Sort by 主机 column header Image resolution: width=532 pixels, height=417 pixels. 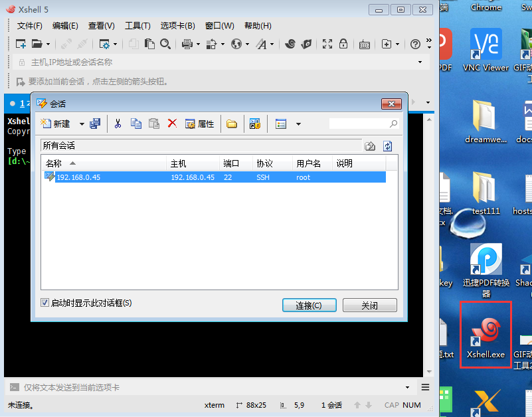(193, 163)
